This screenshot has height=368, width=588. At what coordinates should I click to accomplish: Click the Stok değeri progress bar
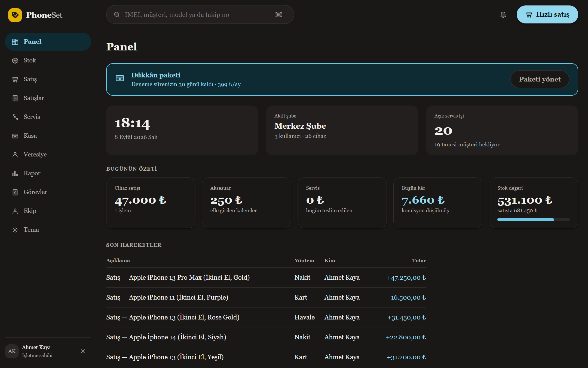click(x=533, y=220)
